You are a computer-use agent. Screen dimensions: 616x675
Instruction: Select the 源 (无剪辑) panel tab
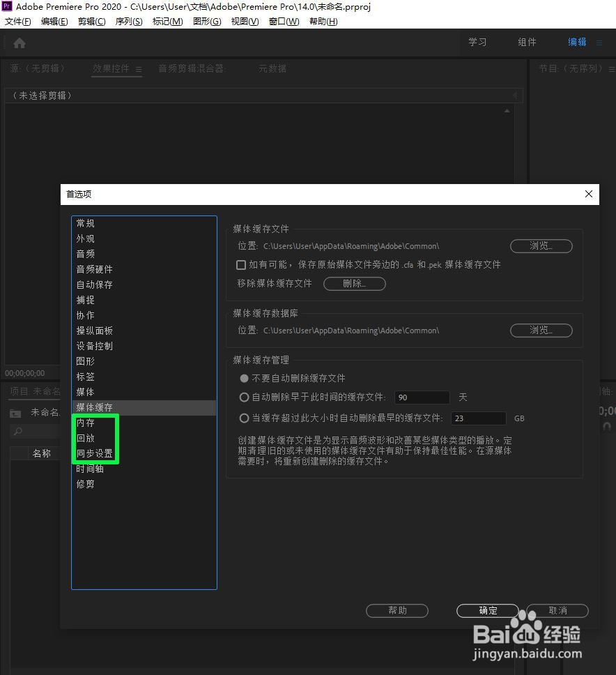pyautogui.click(x=38, y=68)
